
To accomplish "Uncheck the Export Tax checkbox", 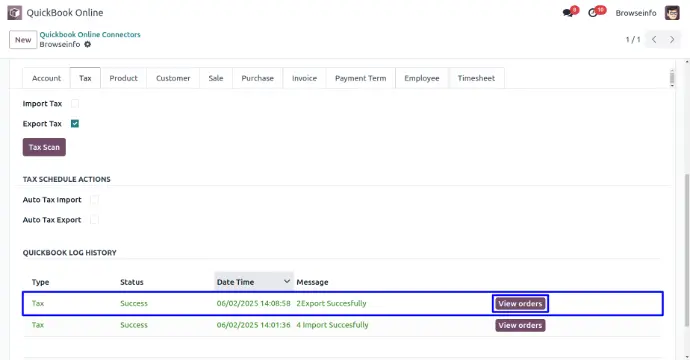I will tap(75, 124).
